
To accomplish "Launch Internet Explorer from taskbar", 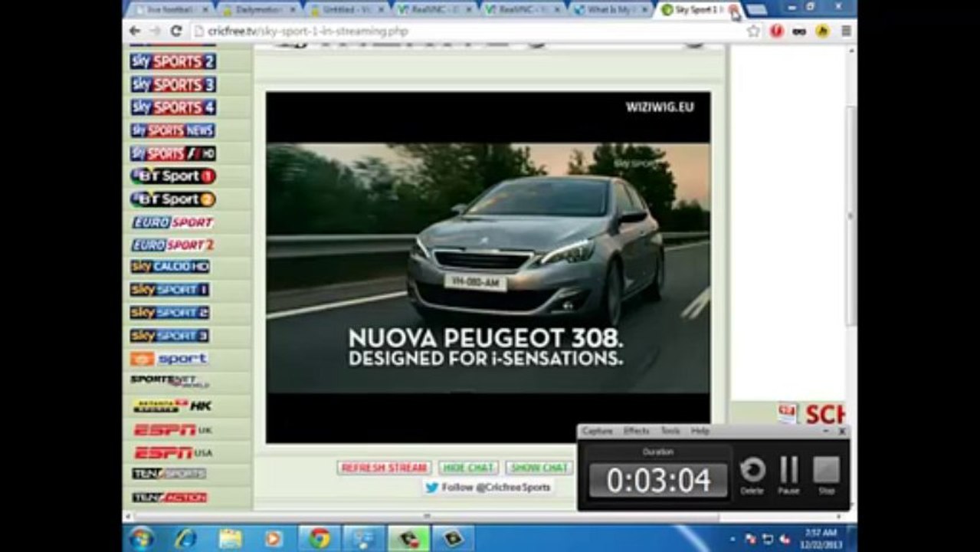I will (x=185, y=538).
